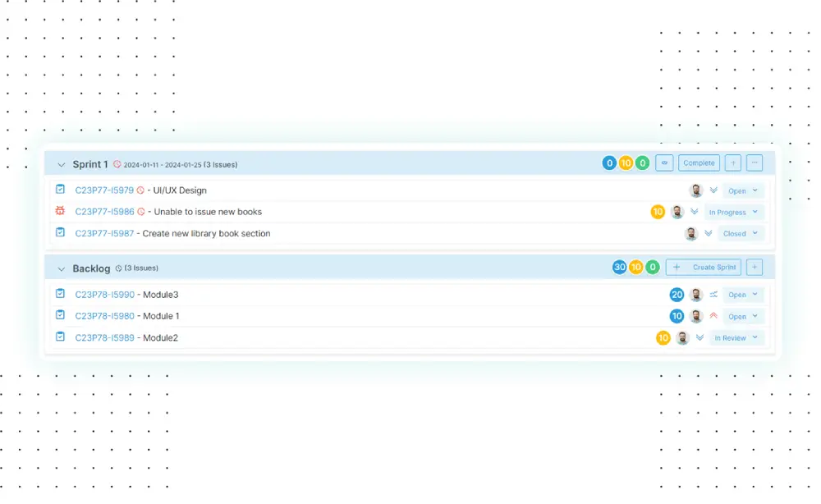The image size is (821, 504).
Task: Click the blue 20 story points badge on Module3
Action: click(677, 295)
